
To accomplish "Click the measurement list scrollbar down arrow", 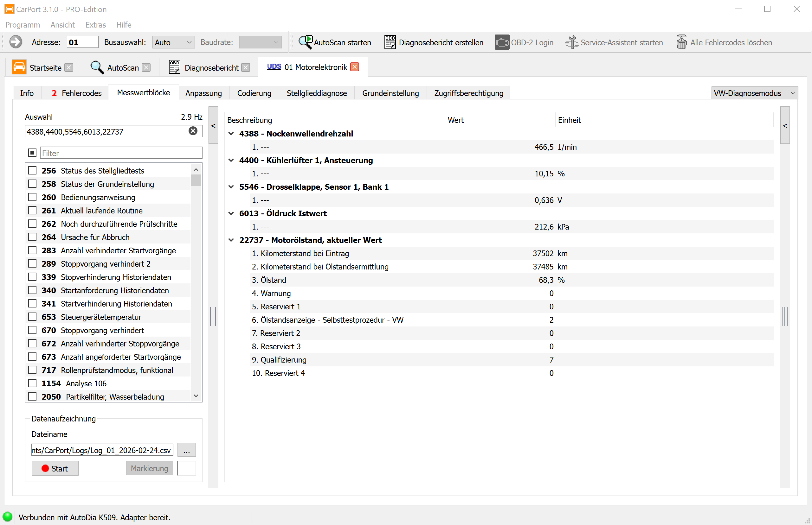I will [196, 396].
